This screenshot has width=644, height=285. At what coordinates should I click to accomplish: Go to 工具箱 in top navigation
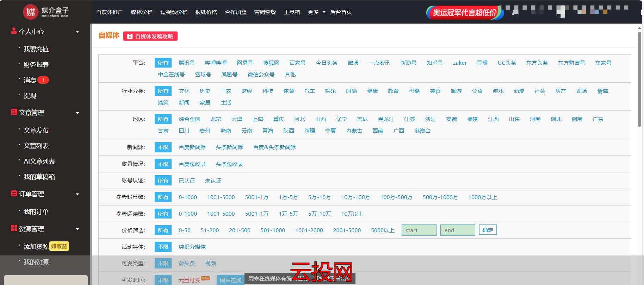292,12
